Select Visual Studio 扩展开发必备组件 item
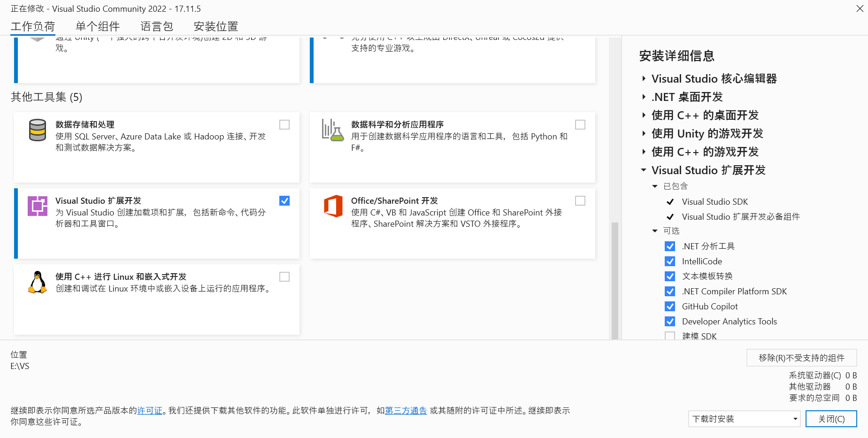 click(x=741, y=216)
